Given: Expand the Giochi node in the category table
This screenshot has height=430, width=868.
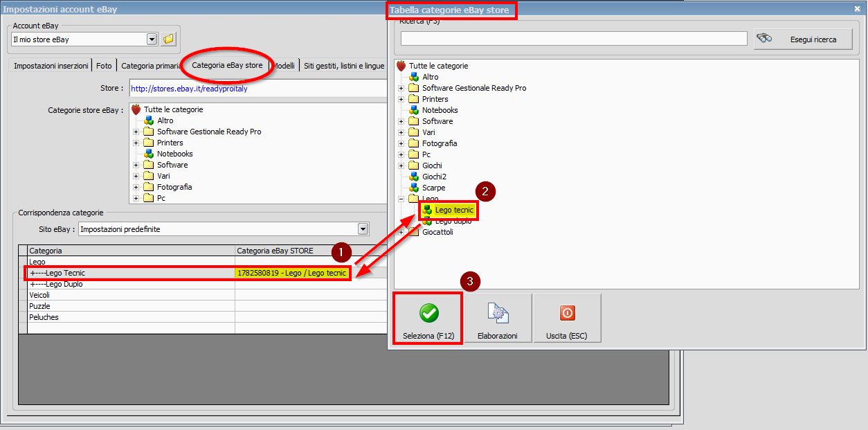Looking at the screenshot, I should pyautogui.click(x=401, y=165).
